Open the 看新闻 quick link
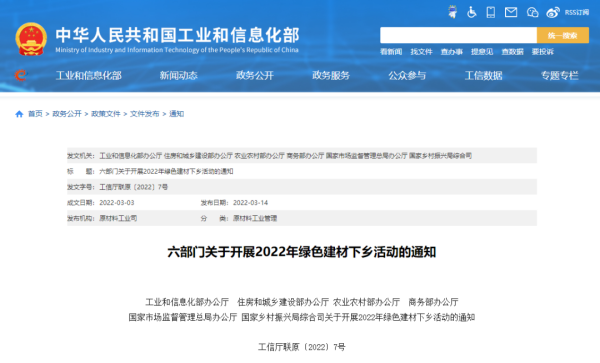600x363 pixels. 391,52
